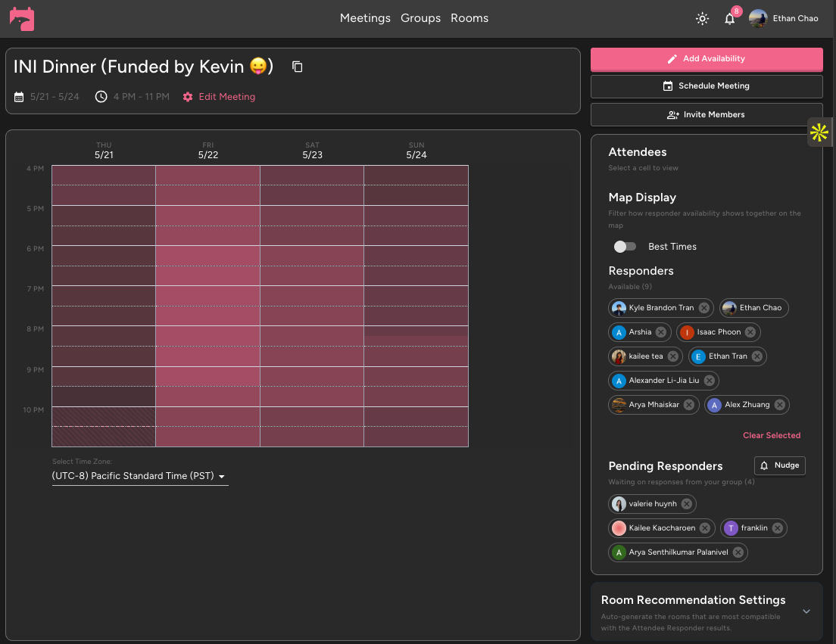Expand Room Recommendation Settings chevron
Screen dimensions: 836x644
(806, 611)
